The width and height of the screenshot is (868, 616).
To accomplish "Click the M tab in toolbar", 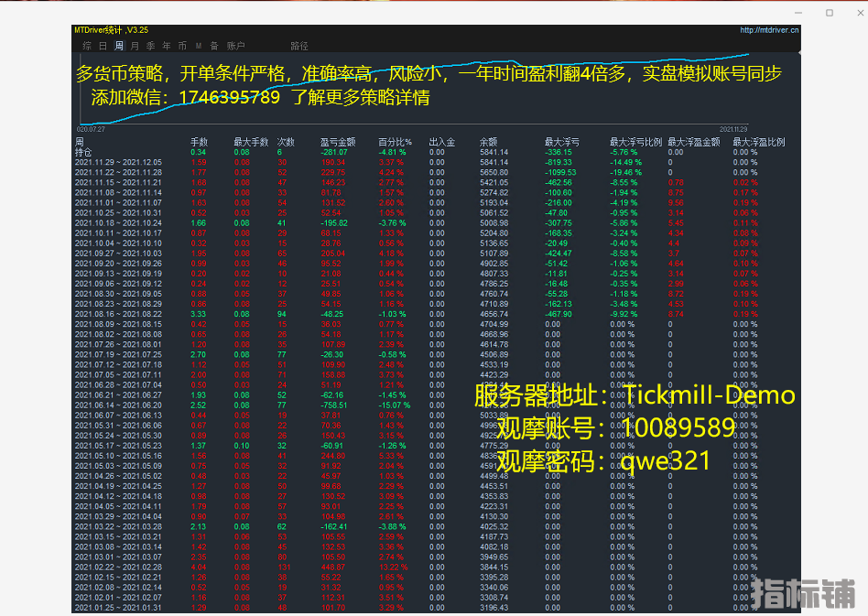I will pyautogui.click(x=199, y=45).
